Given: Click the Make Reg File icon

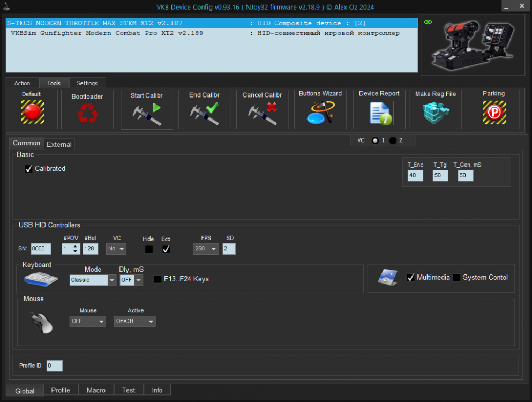Looking at the screenshot, I should point(436,113).
